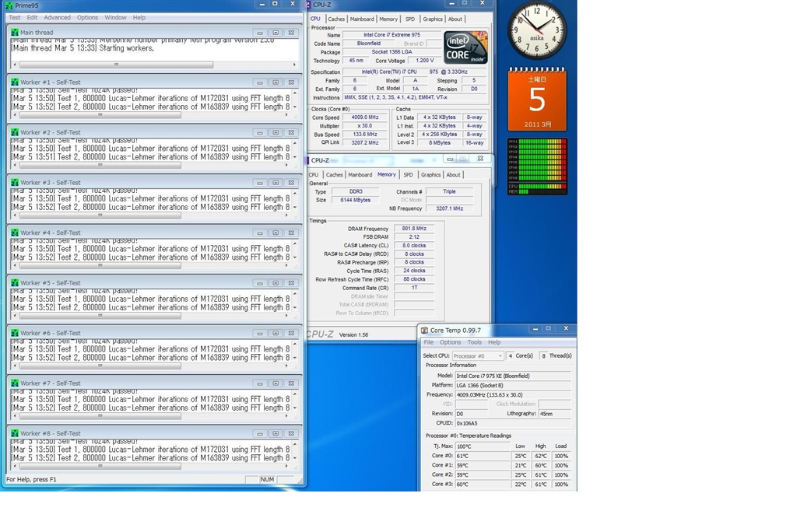
Task: Click the CPU usage meter gadget
Action: [537, 166]
